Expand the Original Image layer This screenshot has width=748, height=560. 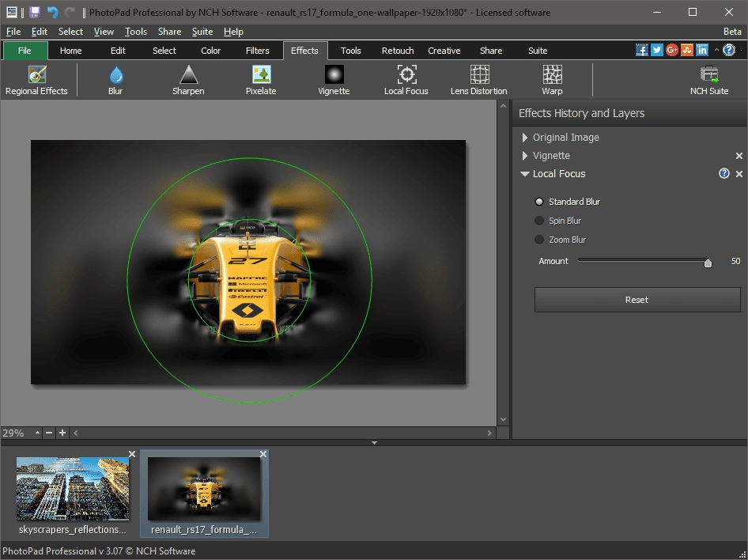525,138
